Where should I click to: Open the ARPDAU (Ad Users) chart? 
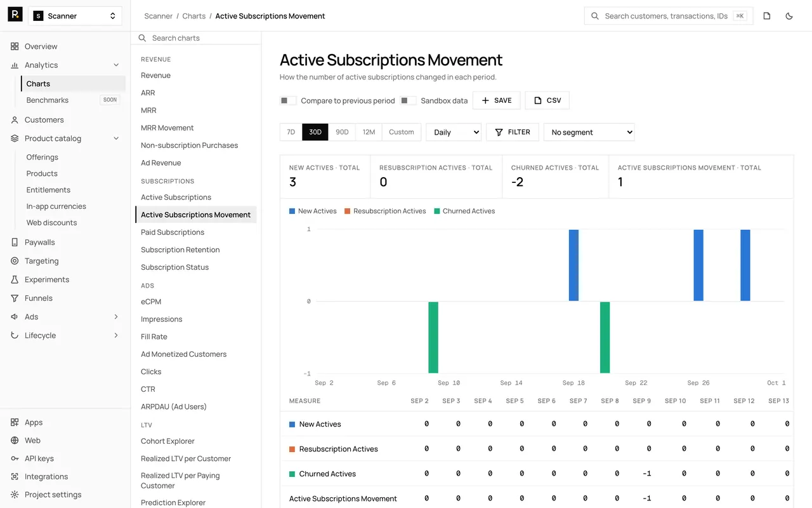pos(174,406)
